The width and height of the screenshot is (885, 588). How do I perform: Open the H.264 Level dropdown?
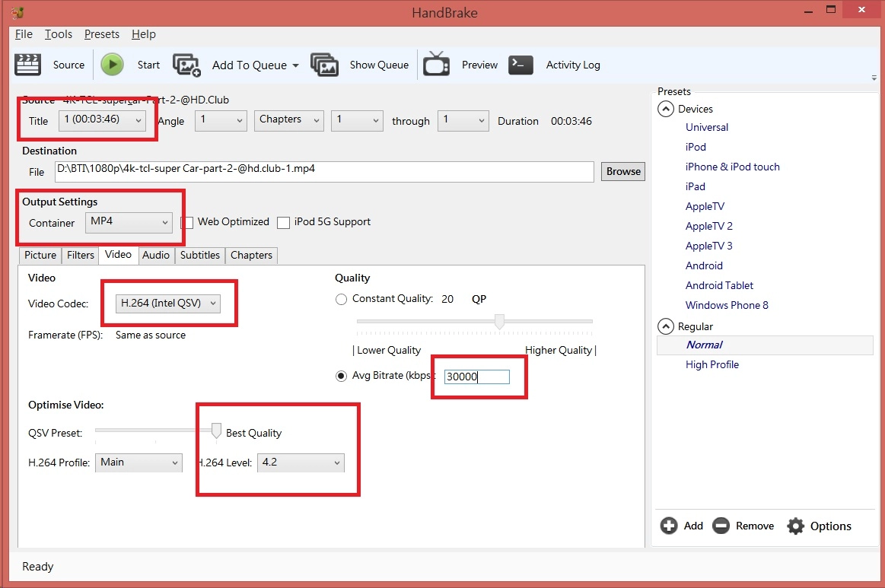[x=301, y=462]
